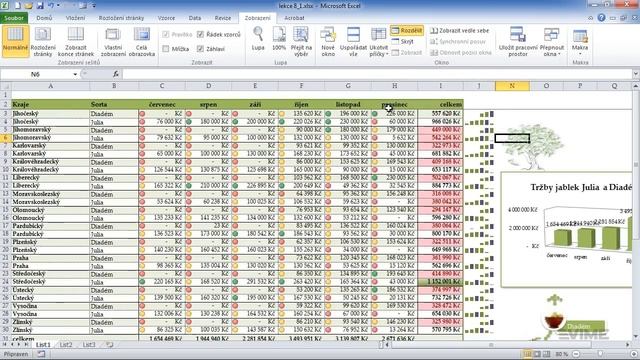Click macro record icon in status bar
This screenshot has height=360, width=640.
coord(41,354)
